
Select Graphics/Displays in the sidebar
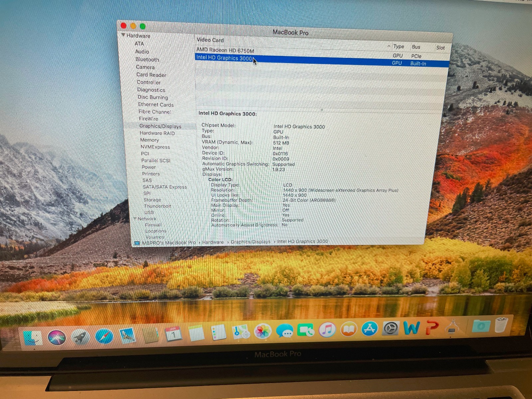[x=160, y=126]
